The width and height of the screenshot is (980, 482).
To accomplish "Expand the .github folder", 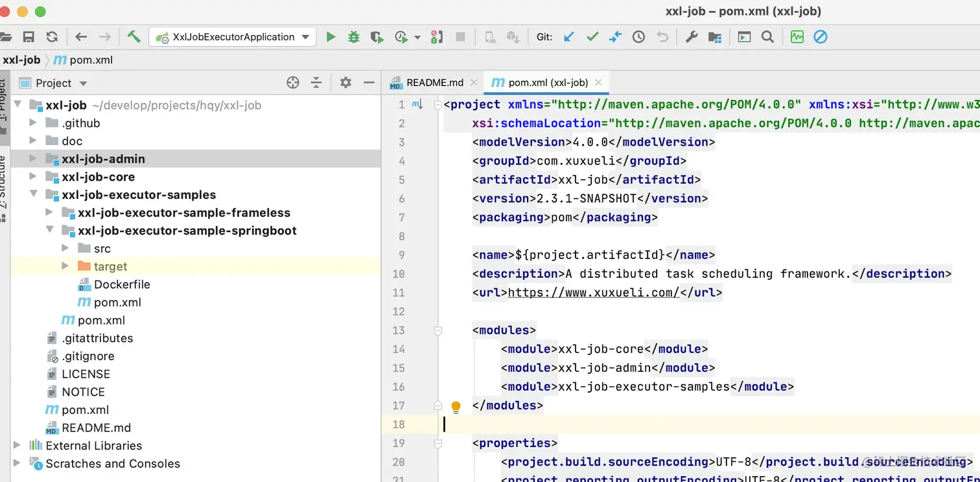I will click(x=33, y=122).
